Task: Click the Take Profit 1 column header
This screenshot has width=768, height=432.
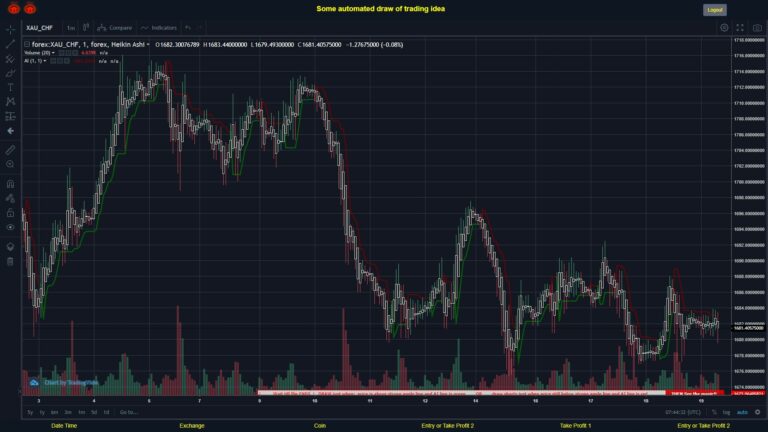Action: coord(576,426)
